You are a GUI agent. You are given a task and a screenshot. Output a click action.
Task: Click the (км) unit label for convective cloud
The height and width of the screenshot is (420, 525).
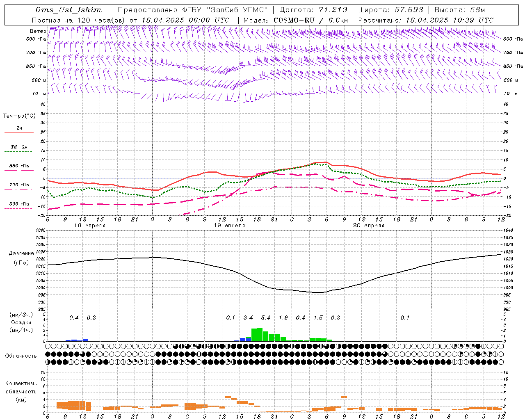(21, 399)
